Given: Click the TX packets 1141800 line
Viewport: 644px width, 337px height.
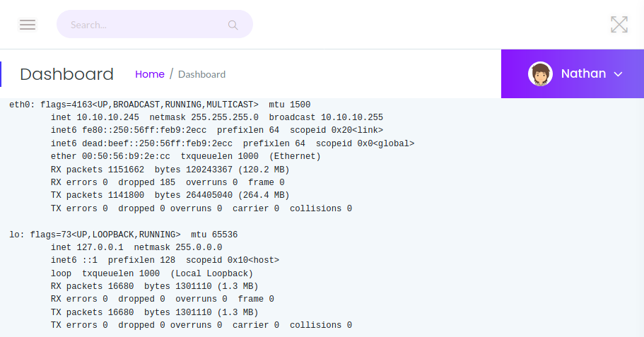Looking at the screenshot, I should [170, 195].
